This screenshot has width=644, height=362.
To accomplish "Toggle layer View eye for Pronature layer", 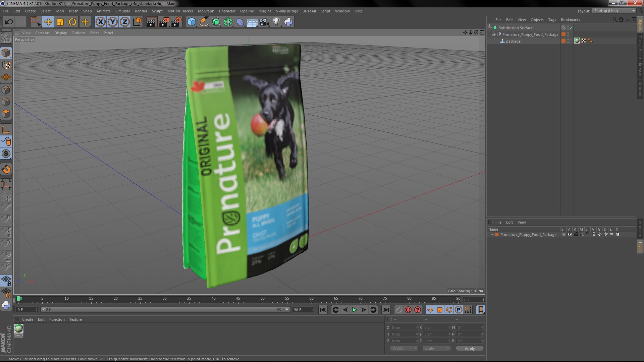I will click(x=570, y=235).
